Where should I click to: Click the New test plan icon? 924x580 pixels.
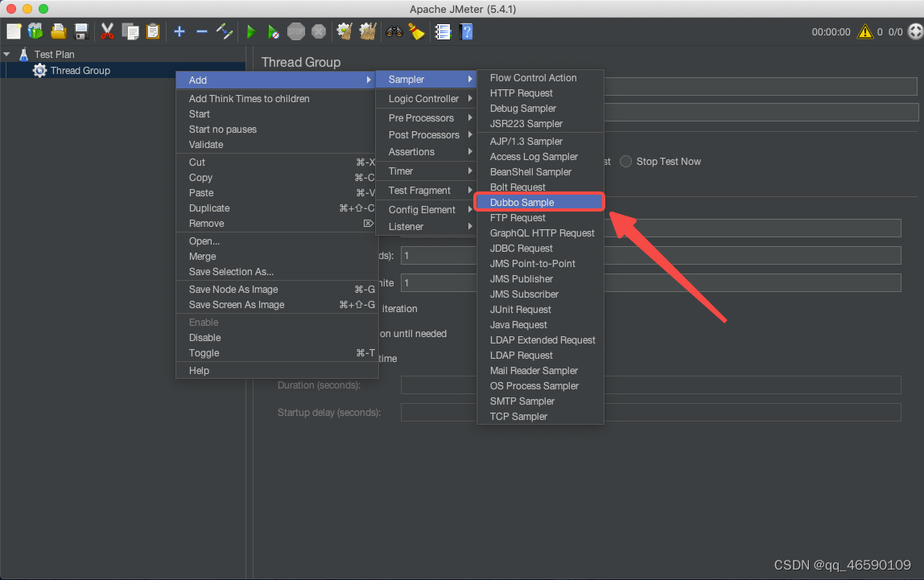[14, 31]
